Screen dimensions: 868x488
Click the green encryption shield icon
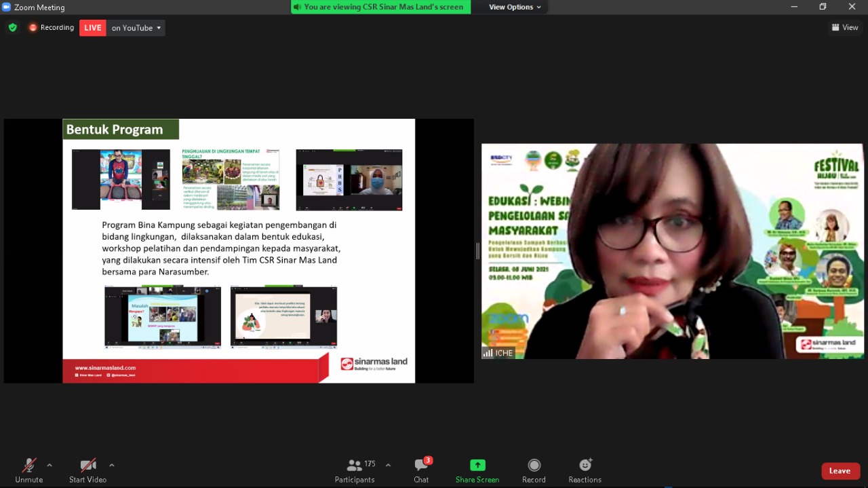pos(12,28)
